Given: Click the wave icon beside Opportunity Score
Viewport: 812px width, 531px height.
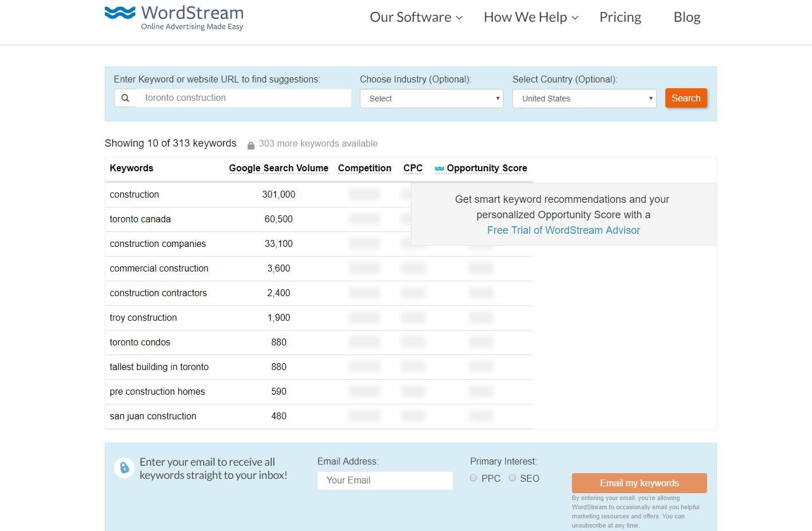Looking at the screenshot, I should (x=440, y=168).
